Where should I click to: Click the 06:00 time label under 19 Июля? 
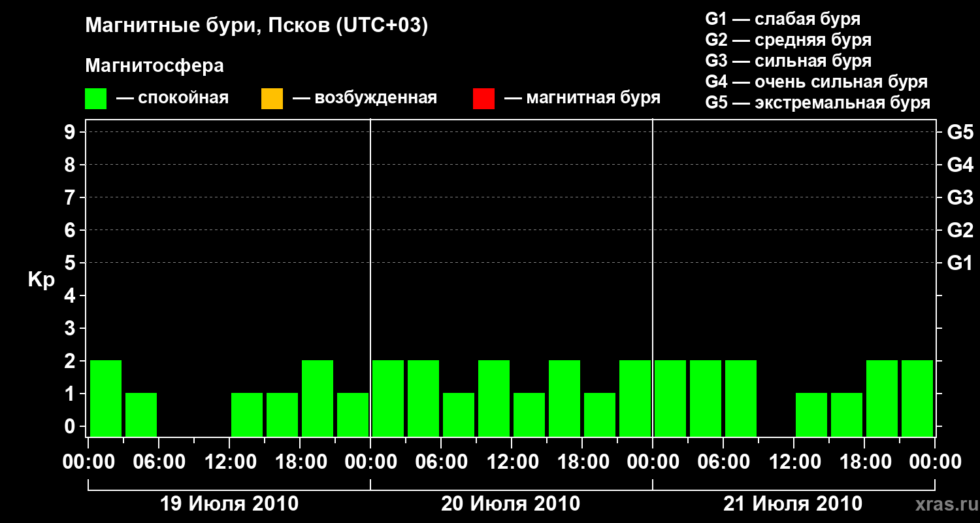coord(159,462)
